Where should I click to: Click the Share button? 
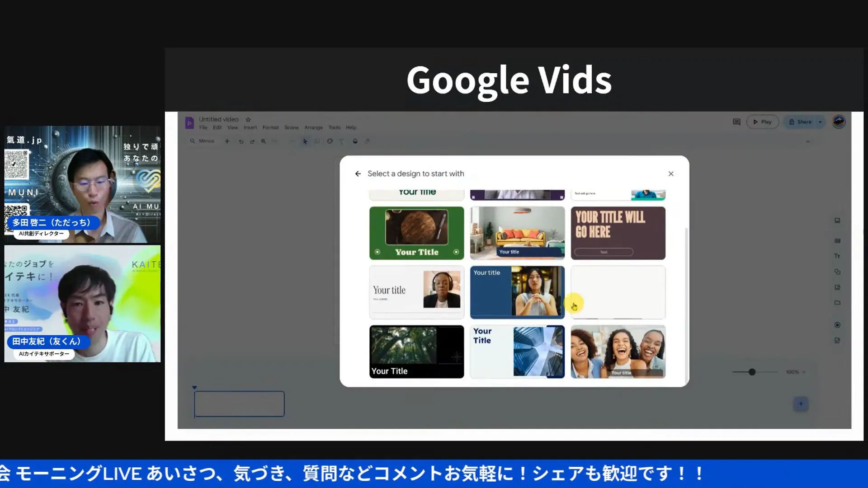click(800, 122)
